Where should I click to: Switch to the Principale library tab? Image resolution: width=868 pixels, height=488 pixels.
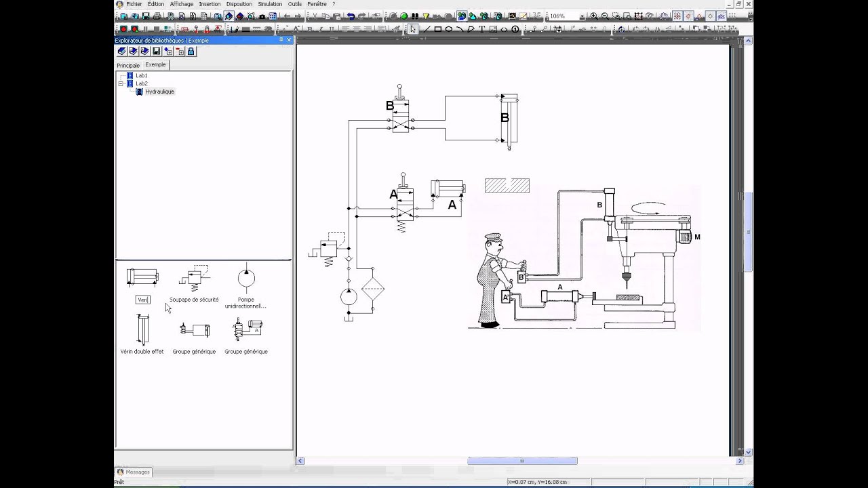128,65
